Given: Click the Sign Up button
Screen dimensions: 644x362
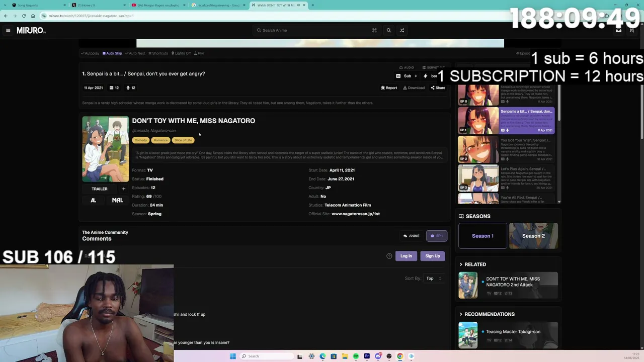Looking at the screenshot, I should coord(433,256).
